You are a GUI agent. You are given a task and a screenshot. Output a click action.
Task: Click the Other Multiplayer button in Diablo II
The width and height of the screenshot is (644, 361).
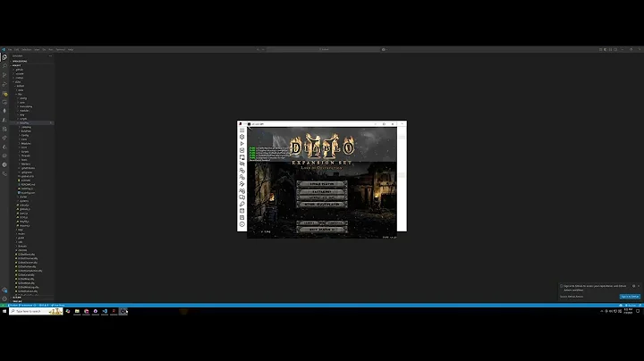click(322, 204)
